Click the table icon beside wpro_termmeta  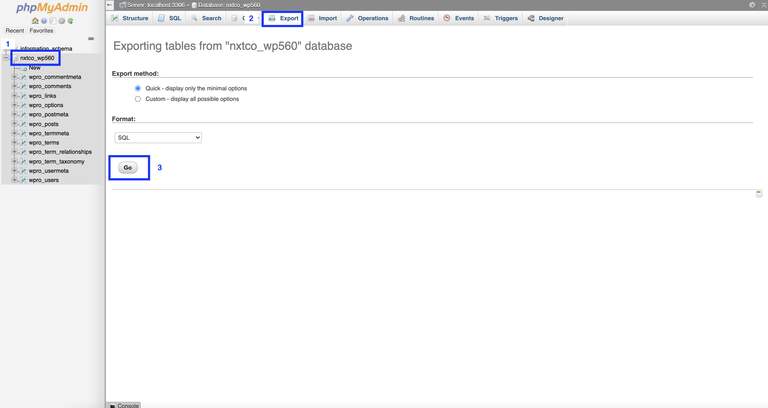coord(23,133)
